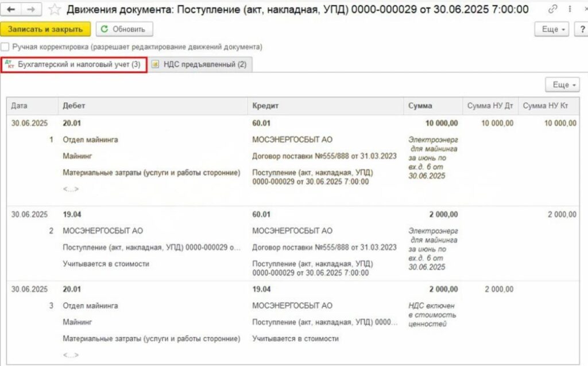Image resolution: width=588 pixels, height=366 pixels.
Task: Select Бухгалтерский и налоговый учет tab
Action: click(x=79, y=65)
